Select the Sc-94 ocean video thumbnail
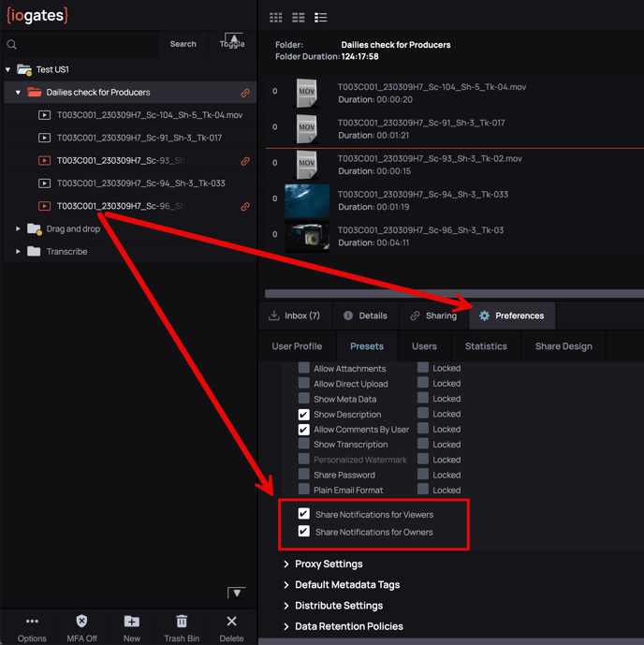 307,200
